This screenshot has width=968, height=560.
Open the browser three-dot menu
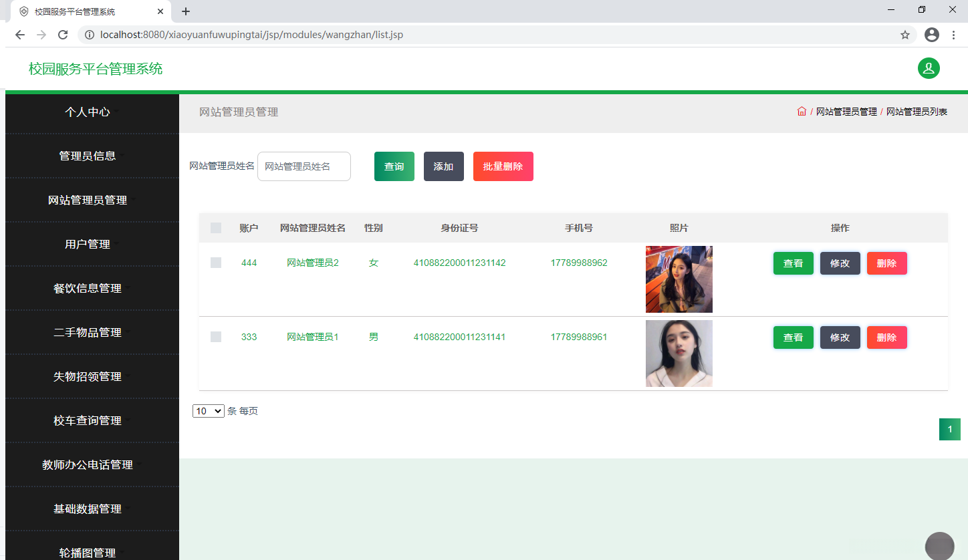(x=953, y=35)
